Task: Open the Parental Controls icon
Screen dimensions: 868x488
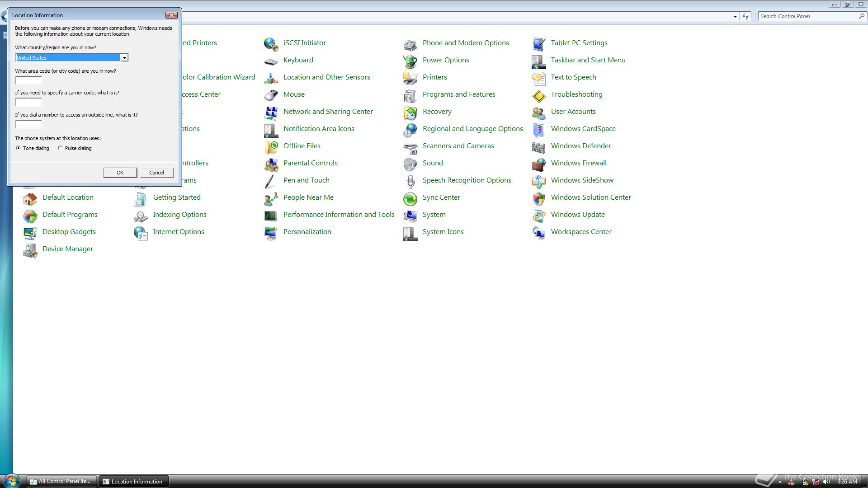Action: (x=271, y=164)
